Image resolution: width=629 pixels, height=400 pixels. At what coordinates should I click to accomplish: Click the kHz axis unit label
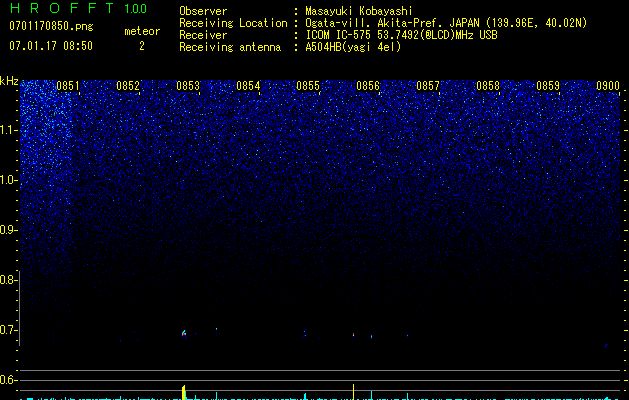click(x=9, y=81)
